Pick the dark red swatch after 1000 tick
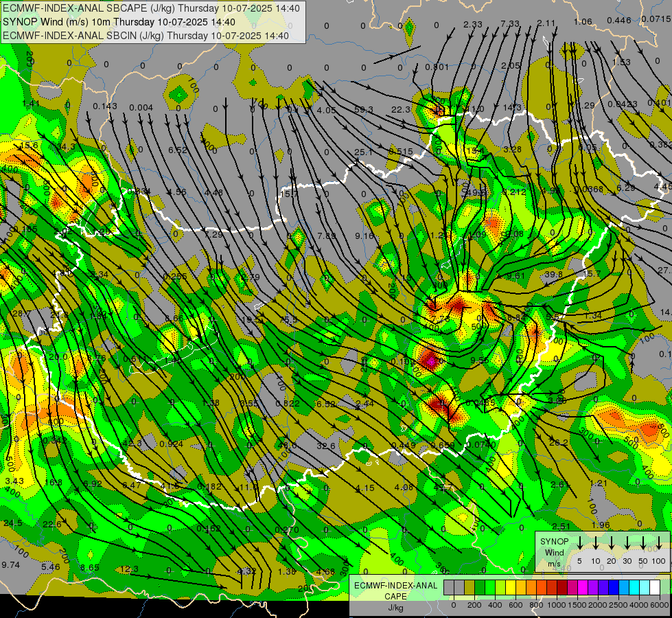 tap(563, 587)
